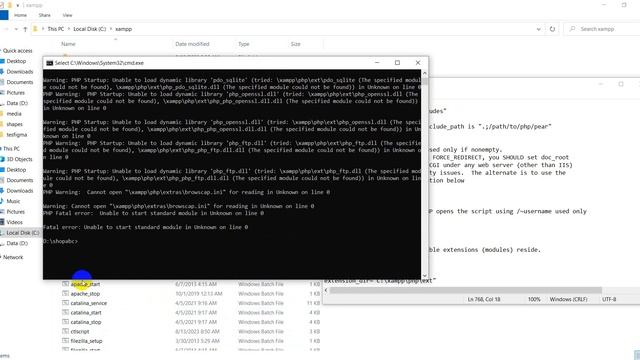
Task: Click Ln 768, Col 18 in status bar
Action: [484, 299]
